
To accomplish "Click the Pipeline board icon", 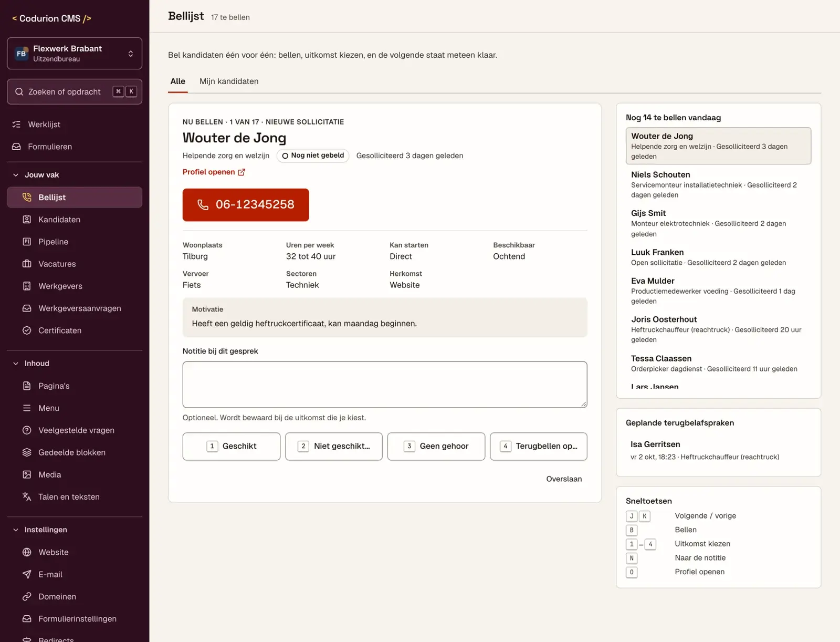I will click(27, 242).
